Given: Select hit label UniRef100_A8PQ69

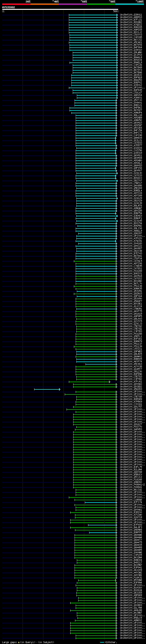Looking at the screenshot, I should coord(131,595).
